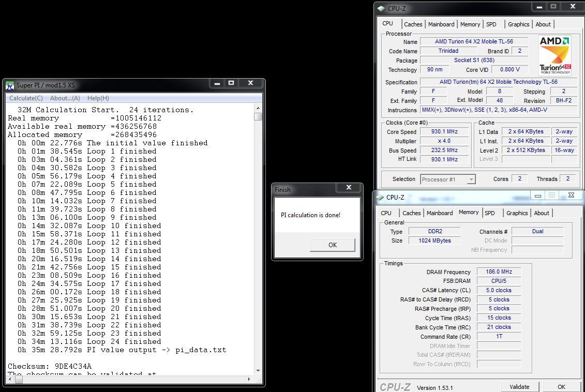The image size is (585, 392).
Task: Open Caches tab in lower CPU-Z window
Action: click(x=412, y=213)
